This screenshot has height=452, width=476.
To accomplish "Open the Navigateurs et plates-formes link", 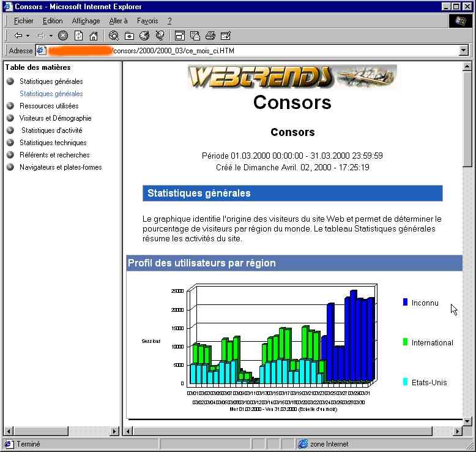I will click(61, 167).
